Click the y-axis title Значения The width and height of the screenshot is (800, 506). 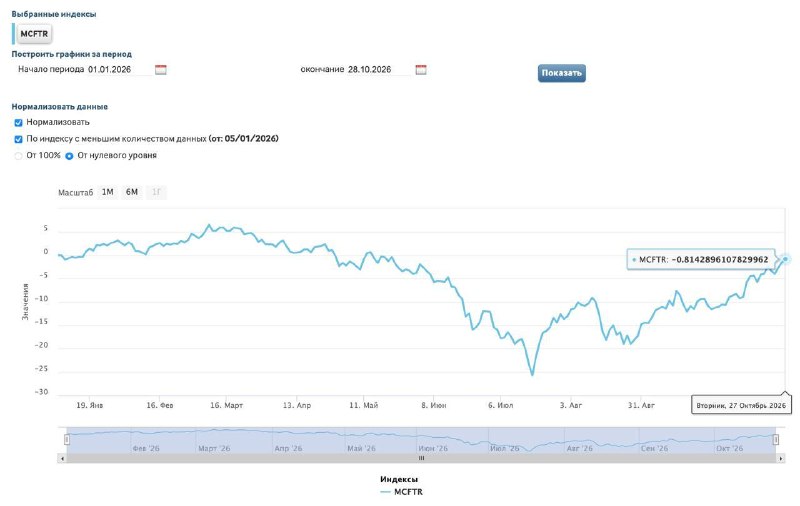(25, 301)
